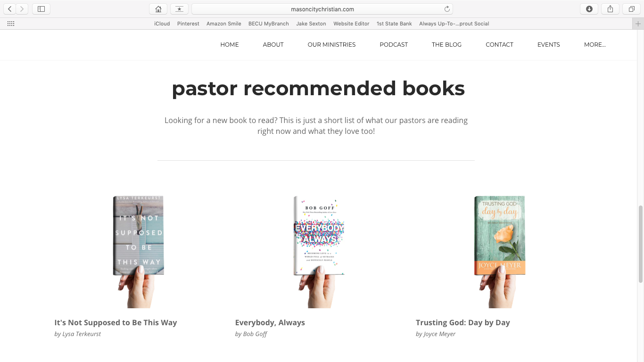
Task: Expand the MORE... navigation menu
Action: (594, 45)
